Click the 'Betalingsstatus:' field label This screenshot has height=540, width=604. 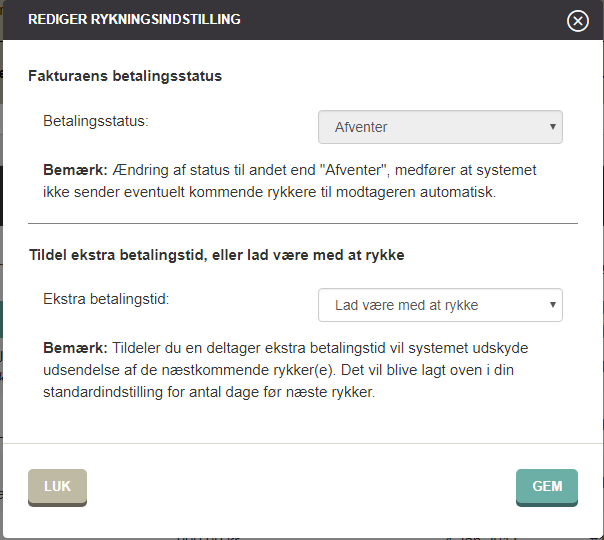point(96,121)
